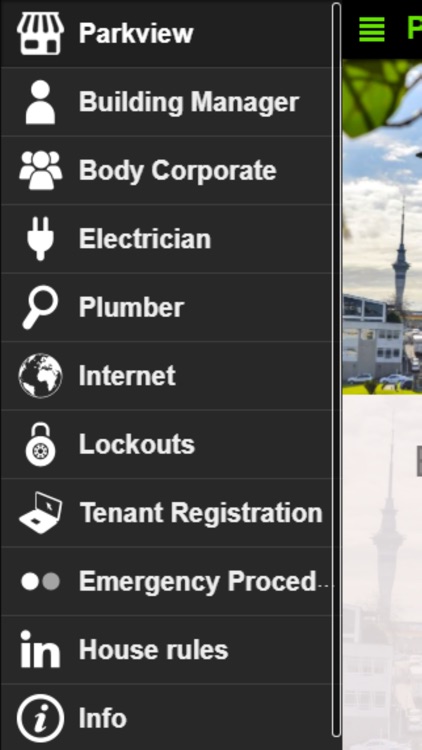This screenshot has width=422, height=750.
Task: Click the Electrician plug icon
Action: [x=40, y=239]
